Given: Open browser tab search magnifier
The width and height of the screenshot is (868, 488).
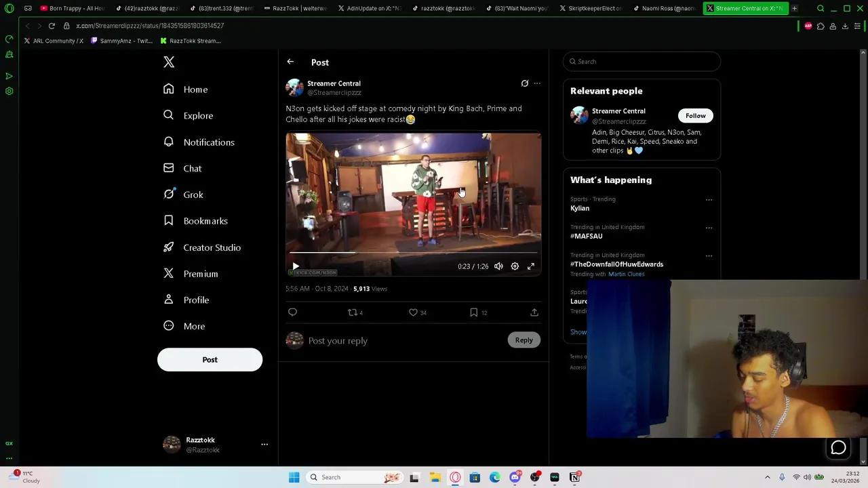Looking at the screenshot, I should [x=821, y=8].
